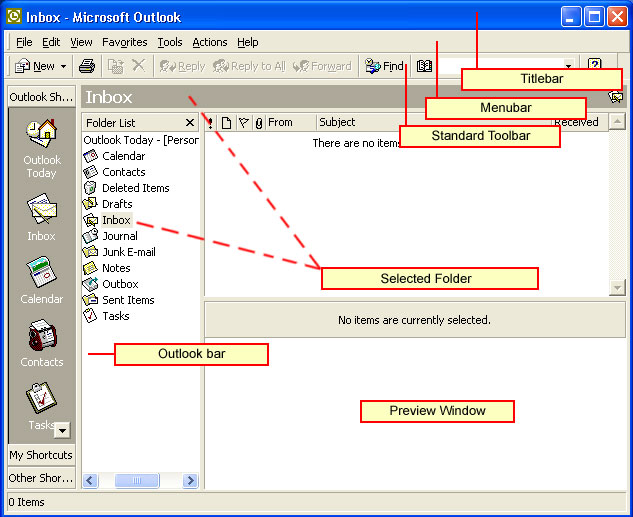The width and height of the screenshot is (633, 517).
Task: Click the Inbox icon on folder banner
Action: (x=616, y=96)
